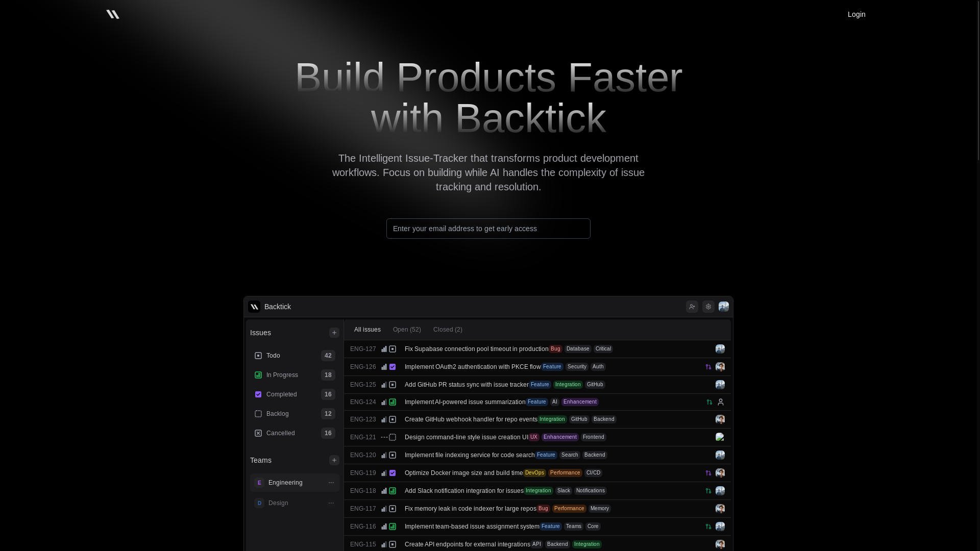This screenshot has height=551, width=980.
Task: Add a new team with the Teams plus button
Action: coord(334,460)
